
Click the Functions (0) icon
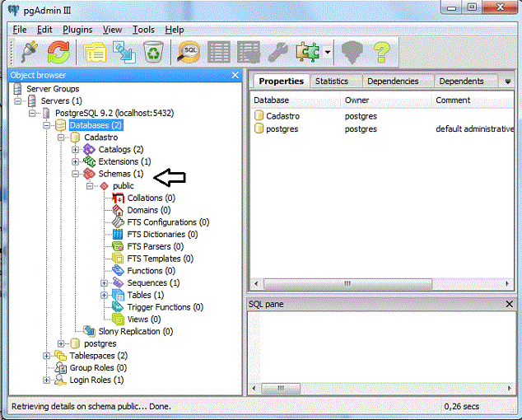(x=119, y=271)
